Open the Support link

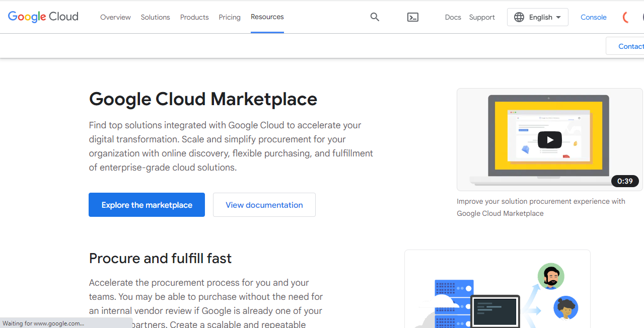(x=482, y=17)
